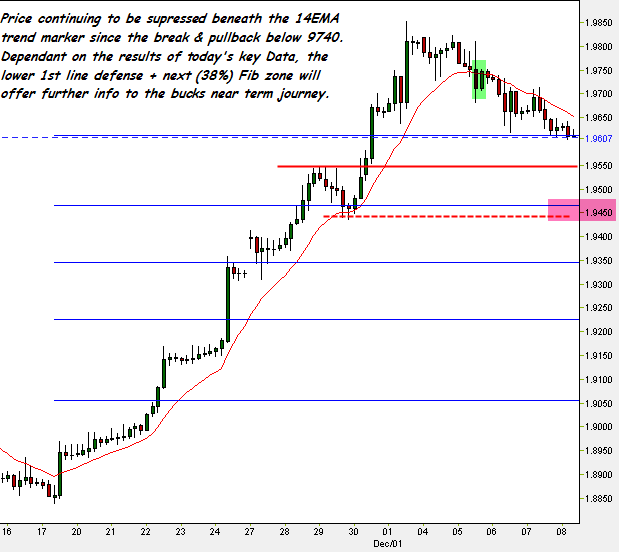This screenshot has width=619, height=552.
Task: Click date label 07 on time axis
Action: pyautogui.click(x=526, y=532)
